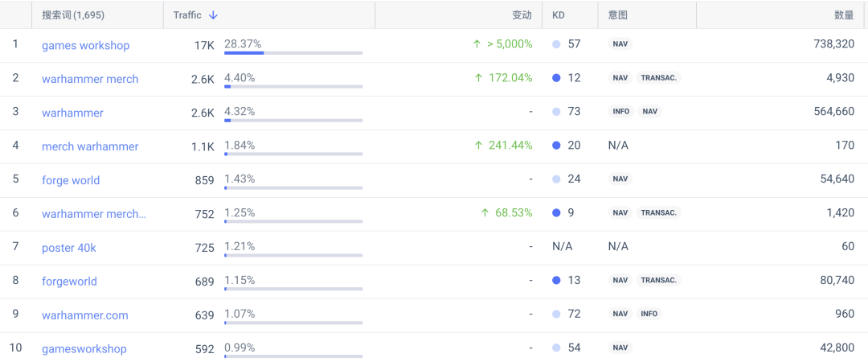Select the 17K traffic value

click(x=204, y=46)
